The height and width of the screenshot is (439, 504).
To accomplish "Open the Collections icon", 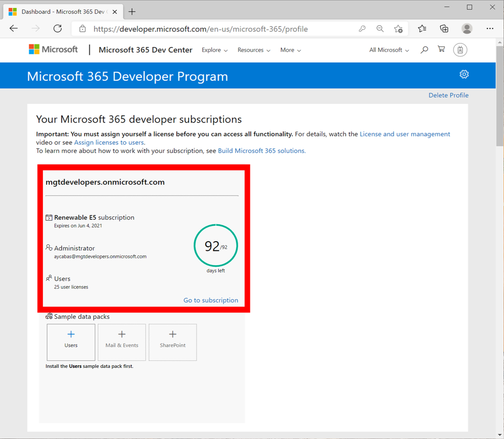I will tap(444, 29).
